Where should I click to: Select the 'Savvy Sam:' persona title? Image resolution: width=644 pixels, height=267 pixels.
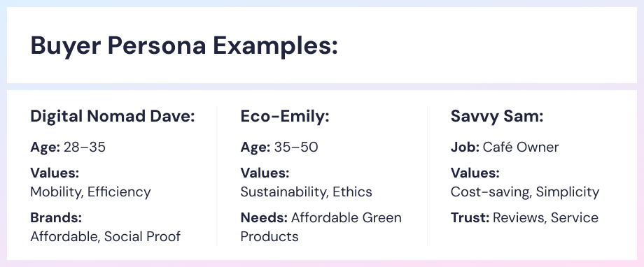pos(497,116)
